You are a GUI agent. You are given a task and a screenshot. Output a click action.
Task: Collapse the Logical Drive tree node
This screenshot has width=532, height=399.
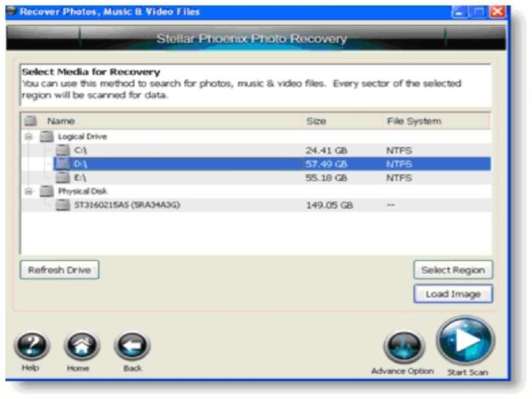[28, 137]
